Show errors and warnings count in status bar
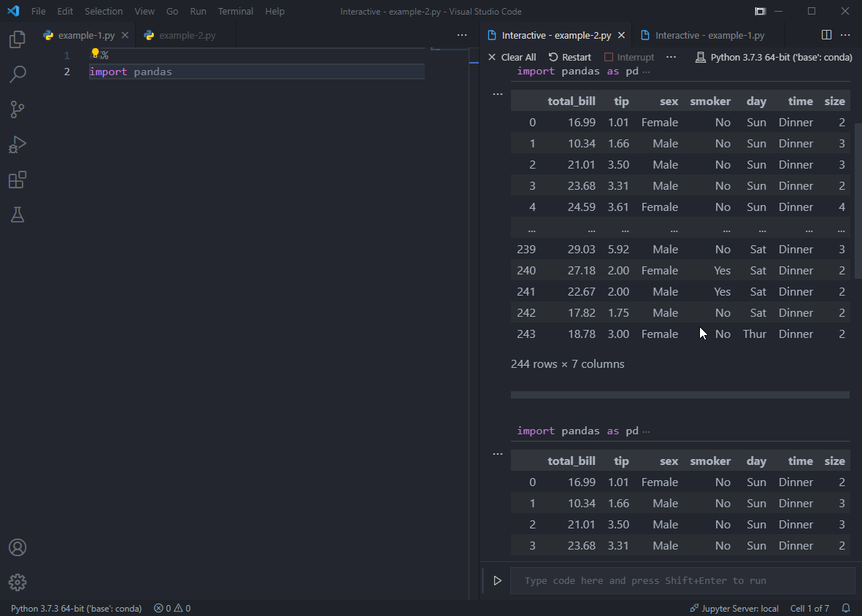The image size is (862, 616). [172, 608]
